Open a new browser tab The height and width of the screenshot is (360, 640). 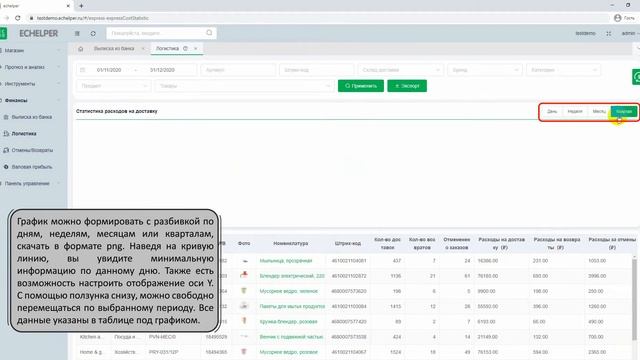click(x=81, y=6)
